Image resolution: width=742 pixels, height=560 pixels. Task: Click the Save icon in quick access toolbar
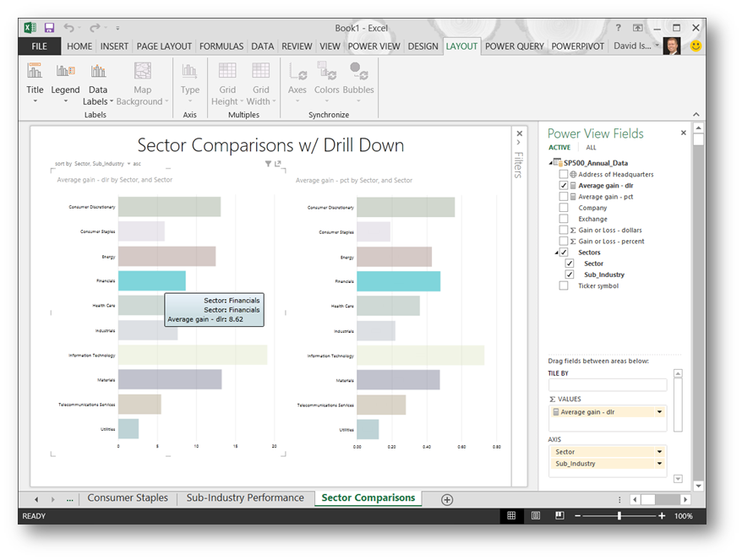pyautogui.click(x=49, y=28)
